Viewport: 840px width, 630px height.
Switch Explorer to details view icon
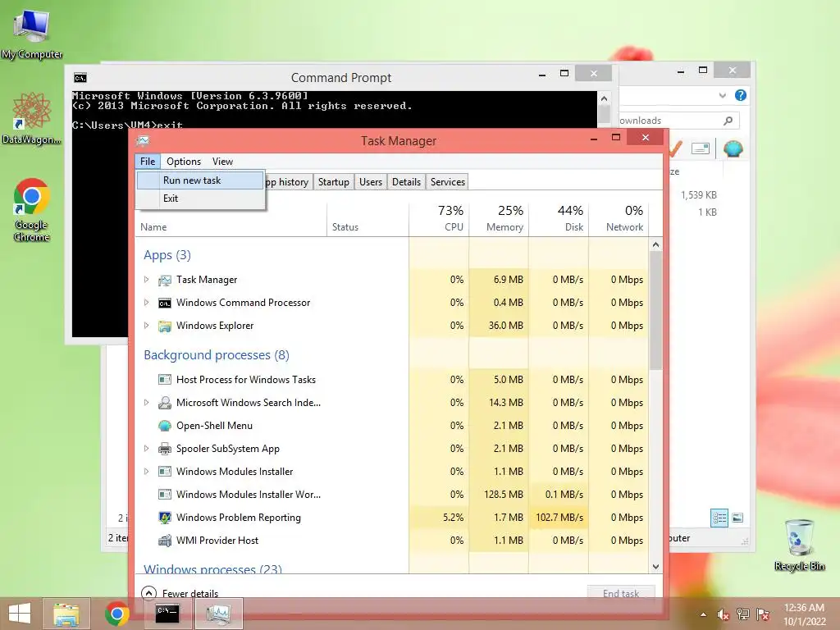pos(719,518)
